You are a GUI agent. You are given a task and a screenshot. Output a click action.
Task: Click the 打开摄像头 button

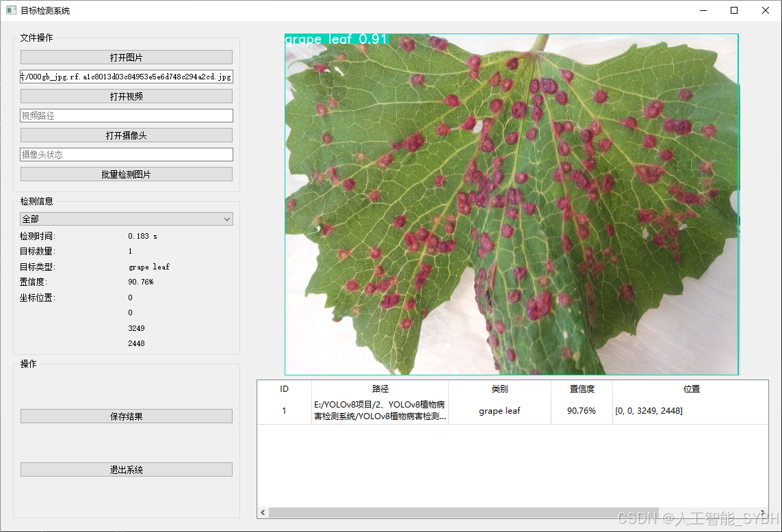click(x=126, y=135)
